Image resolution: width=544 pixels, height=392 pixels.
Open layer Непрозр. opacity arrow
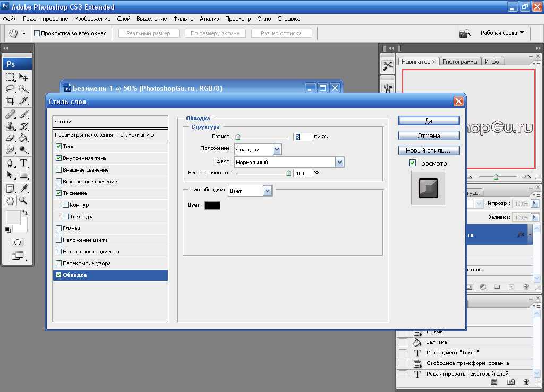click(x=534, y=203)
